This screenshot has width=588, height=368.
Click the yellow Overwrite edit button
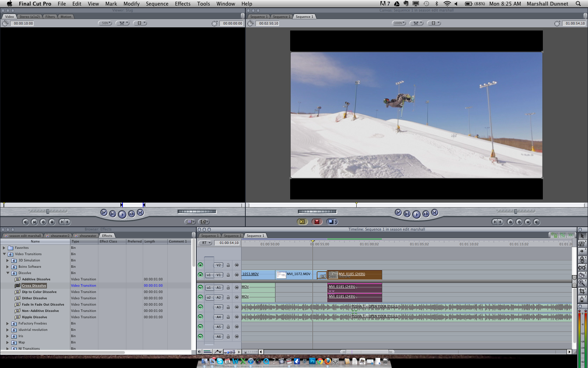point(302,222)
